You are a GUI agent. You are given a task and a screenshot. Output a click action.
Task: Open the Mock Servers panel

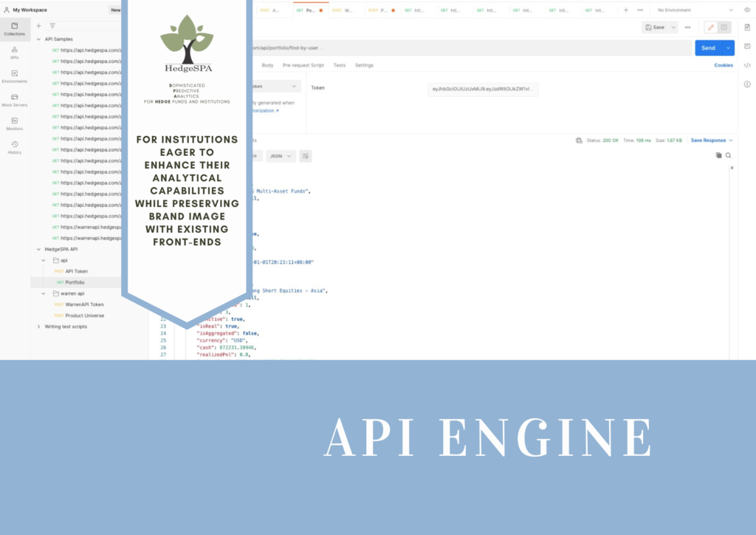14,100
